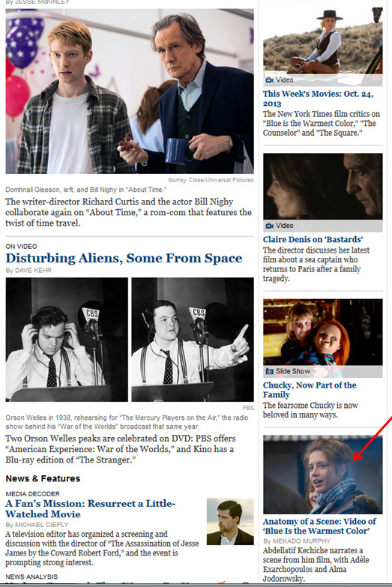Click the Jesse James article thumbnail photo

[x=230, y=522]
